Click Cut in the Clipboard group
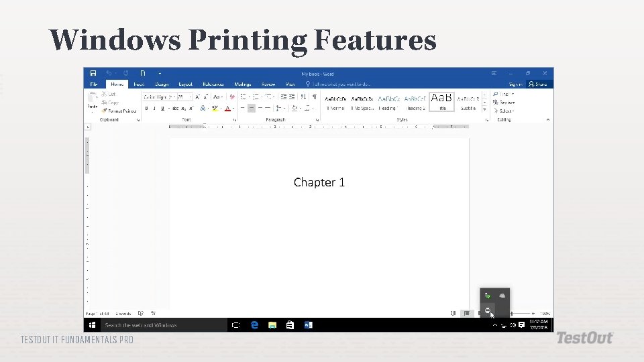This screenshot has width=644, height=362. 109,94
